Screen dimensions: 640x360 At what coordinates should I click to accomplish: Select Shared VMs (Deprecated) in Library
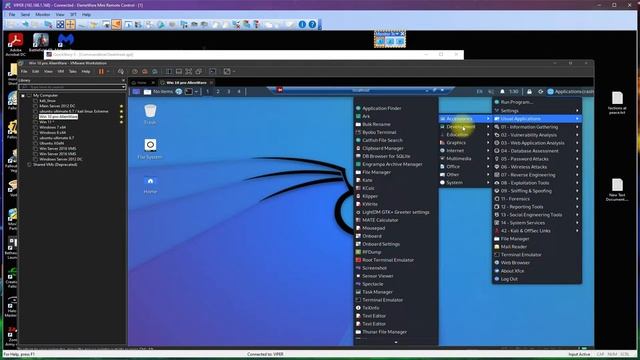(x=55, y=164)
